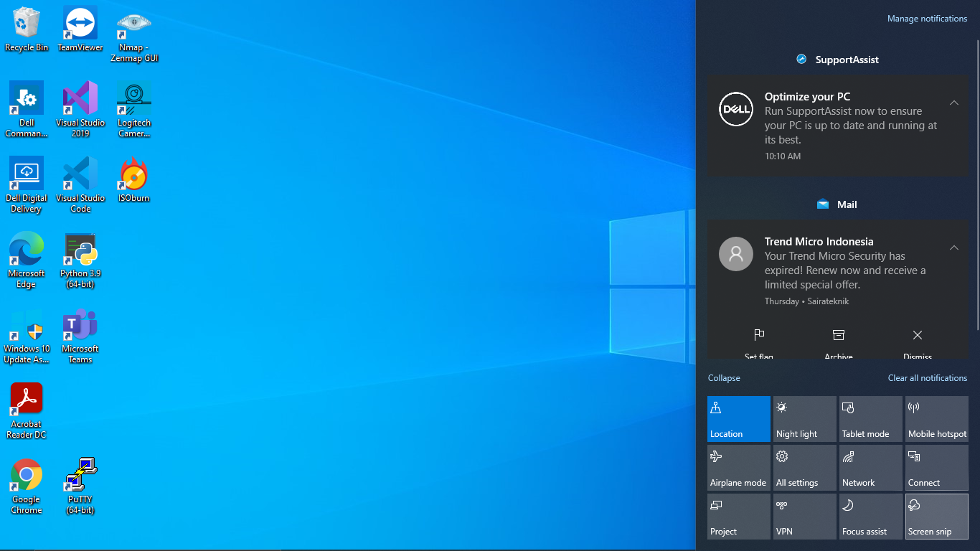Select the PuTTY (64-bit) desktop icon
The width and height of the screenshot is (980, 551).
[x=80, y=486]
